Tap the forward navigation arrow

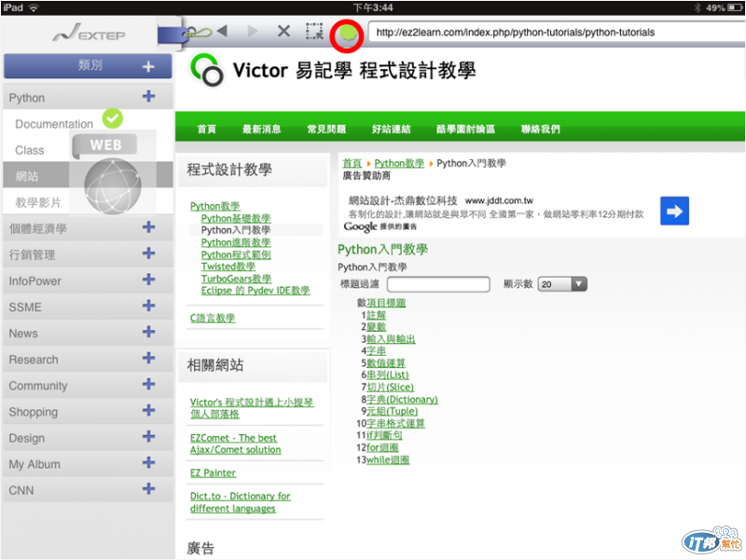(x=253, y=32)
